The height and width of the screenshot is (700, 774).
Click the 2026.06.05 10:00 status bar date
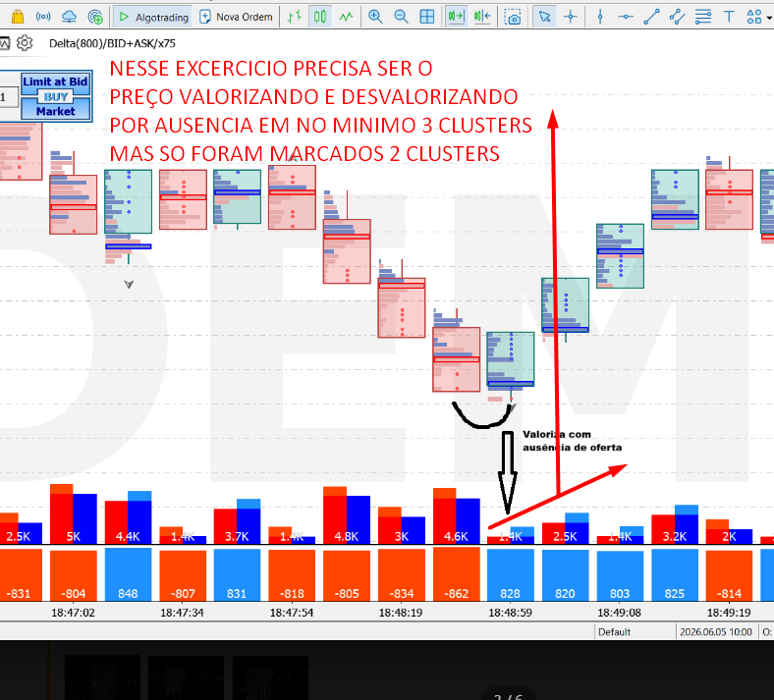[716, 632]
